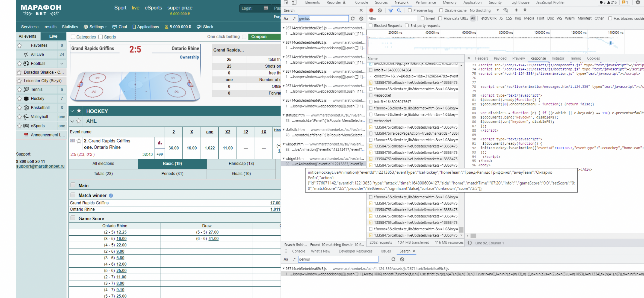Switch to All events tab

(x=28, y=36)
